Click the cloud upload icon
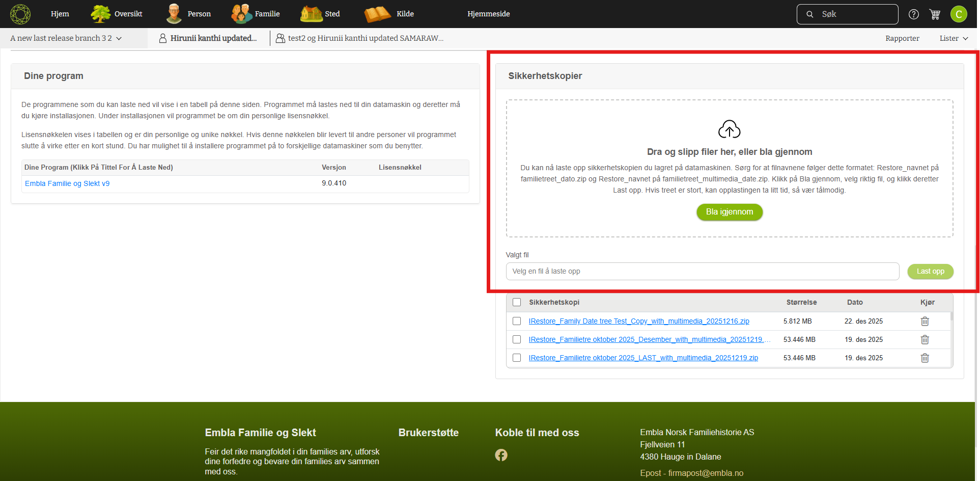980x481 pixels. coord(729,129)
